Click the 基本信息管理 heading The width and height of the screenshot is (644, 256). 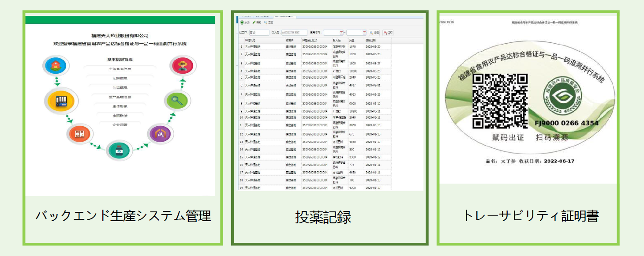pos(120,59)
